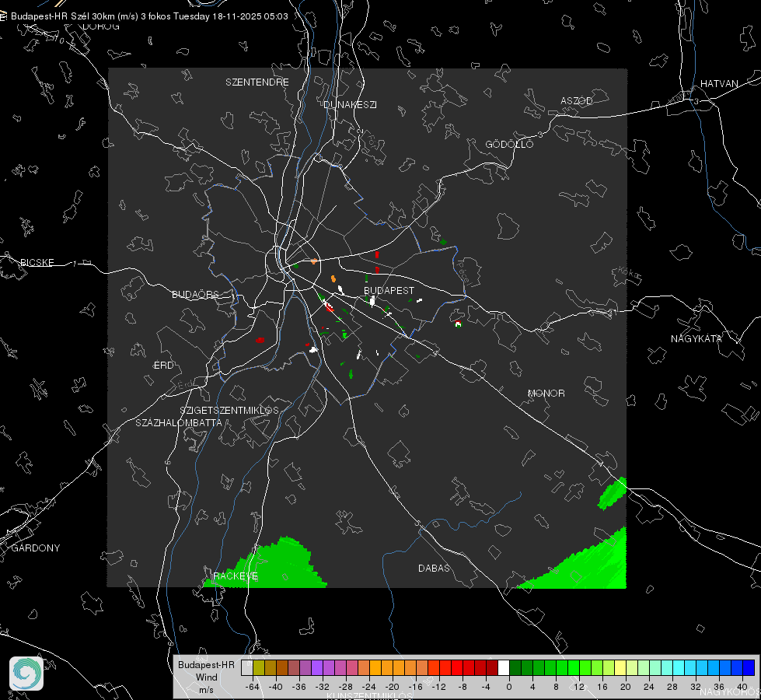Click the 'RÁCKEVE' map label
This screenshot has width=761, height=700.
(x=236, y=576)
